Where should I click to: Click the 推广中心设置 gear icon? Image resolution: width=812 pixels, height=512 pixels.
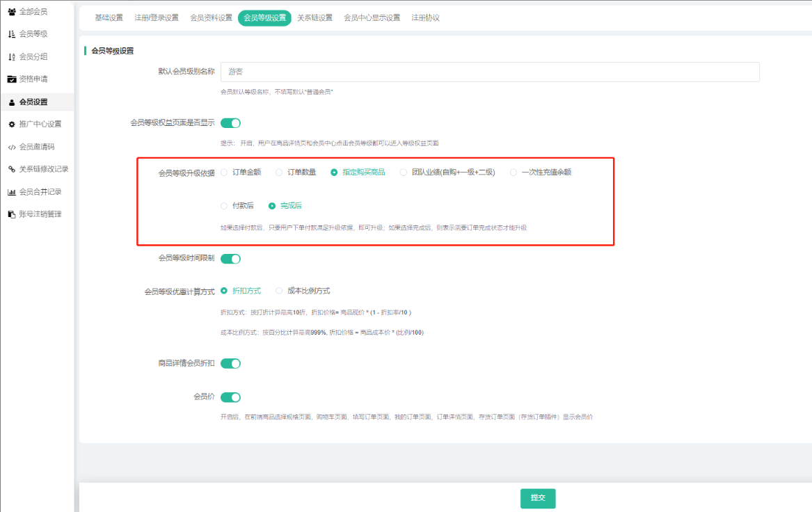pos(12,125)
